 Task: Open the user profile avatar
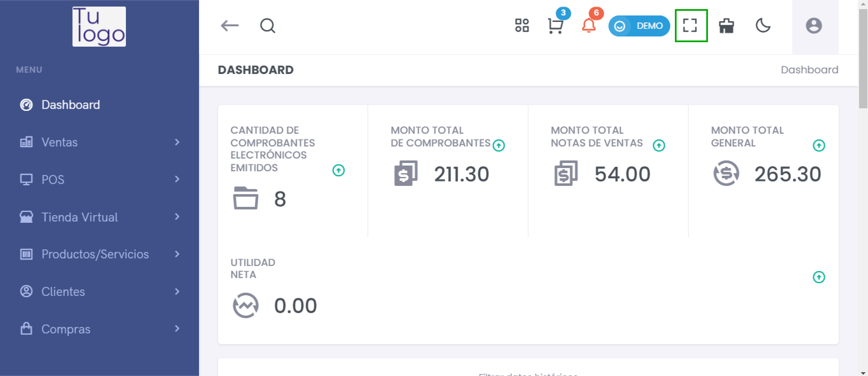coord(813,26)
